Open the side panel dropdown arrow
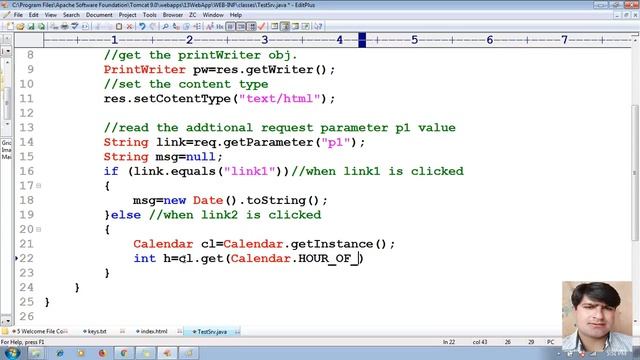This screenshot has height=360, width=640. 7,51
